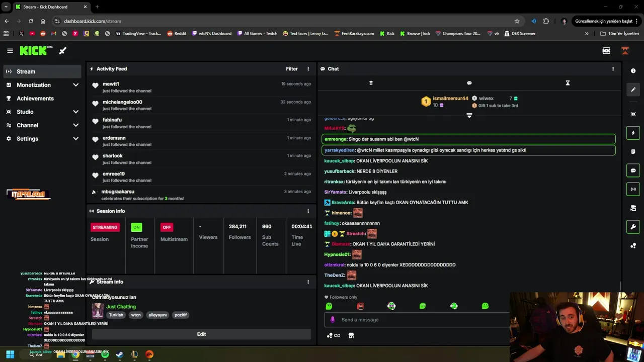This screenshot has height=362, width=644.
Task: Click the Turkish tag
Action: point(116,315)
